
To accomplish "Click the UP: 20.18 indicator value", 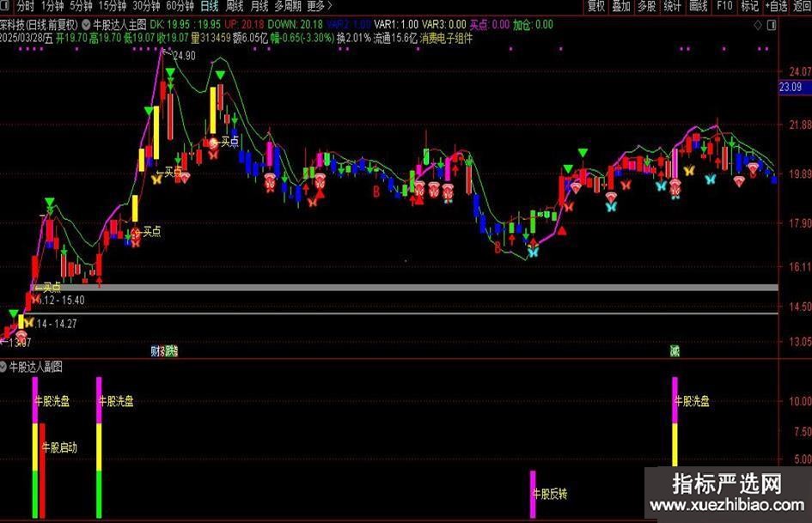I will 244,24.
